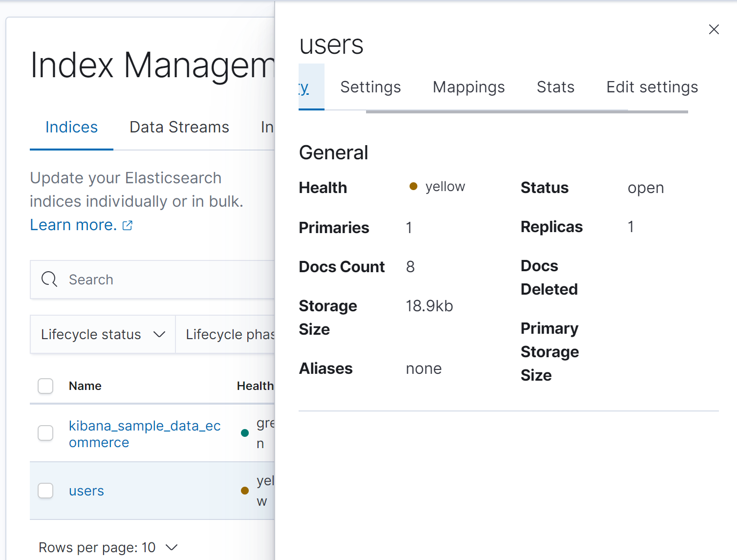The image size is (737, 560).
Task: Close the users index flyout
Action: [x=714, y=29]
